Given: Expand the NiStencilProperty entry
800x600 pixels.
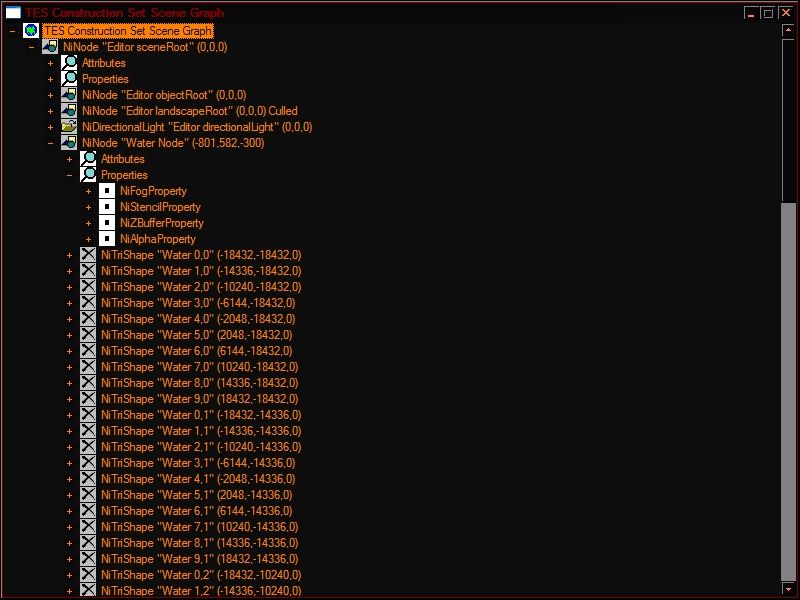Looking at the screenshot, I should 88,207.
